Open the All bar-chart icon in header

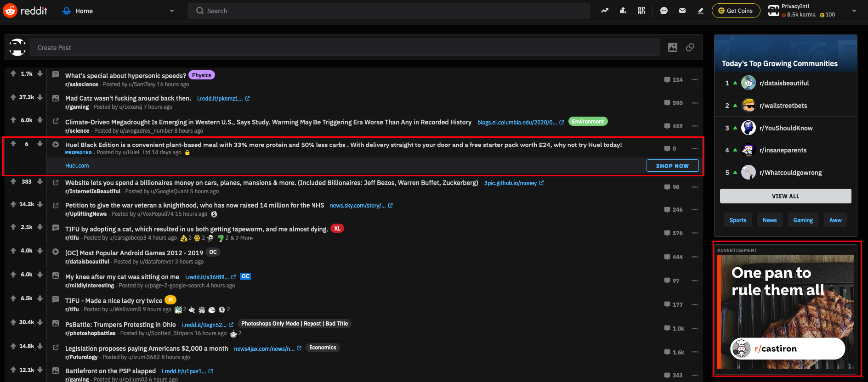pos(623,11)
